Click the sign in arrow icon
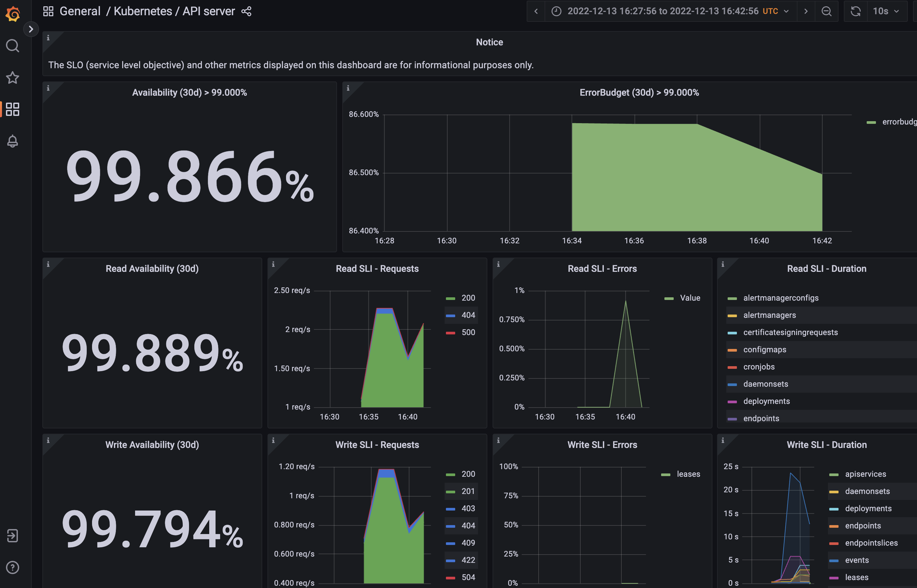Screen dimensions: 917x588 tap(13, 535)
